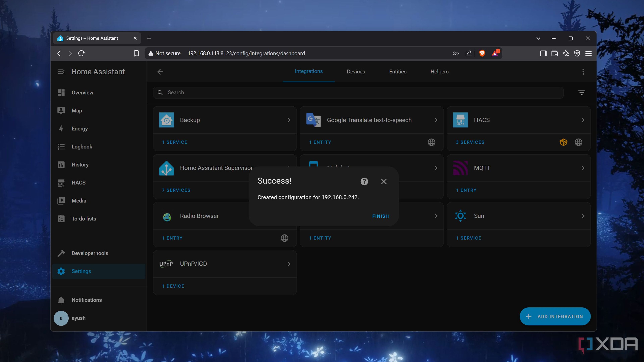Click the address bar URL
This screenshot has width=644, height=362.
[246, 53]
